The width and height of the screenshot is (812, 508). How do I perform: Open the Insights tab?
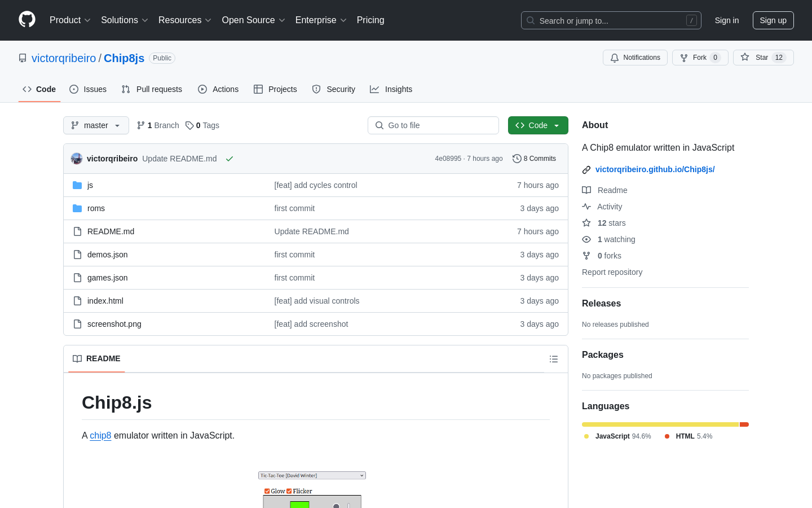(x=391, y=89)
